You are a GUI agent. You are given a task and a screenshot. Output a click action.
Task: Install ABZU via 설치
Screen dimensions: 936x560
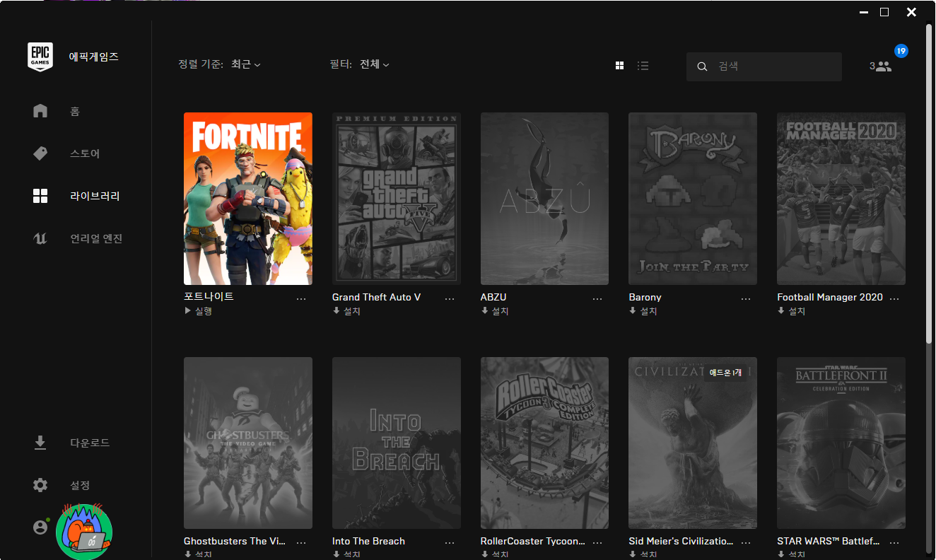(495, 311)
